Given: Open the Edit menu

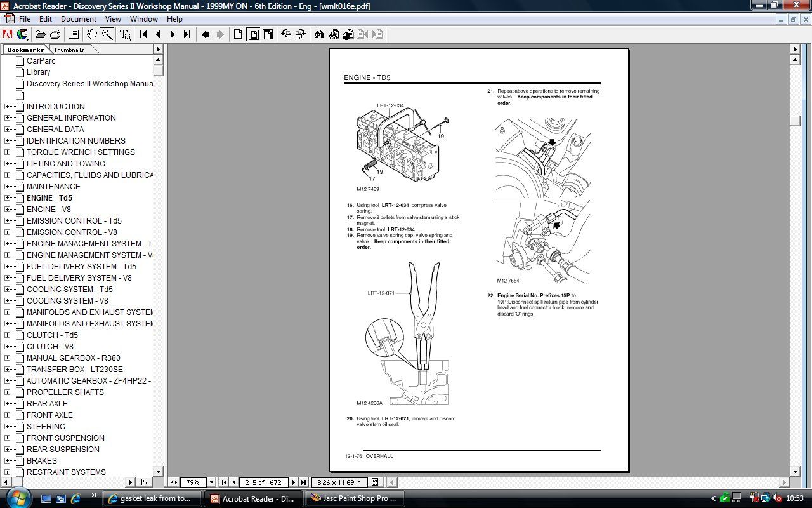Looking at the screenshot, I should (46, 19).
